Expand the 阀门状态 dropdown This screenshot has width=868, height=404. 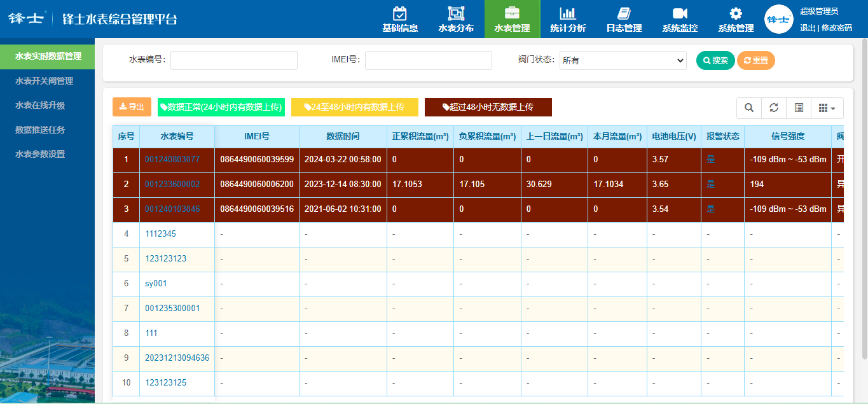coord(623,60)
